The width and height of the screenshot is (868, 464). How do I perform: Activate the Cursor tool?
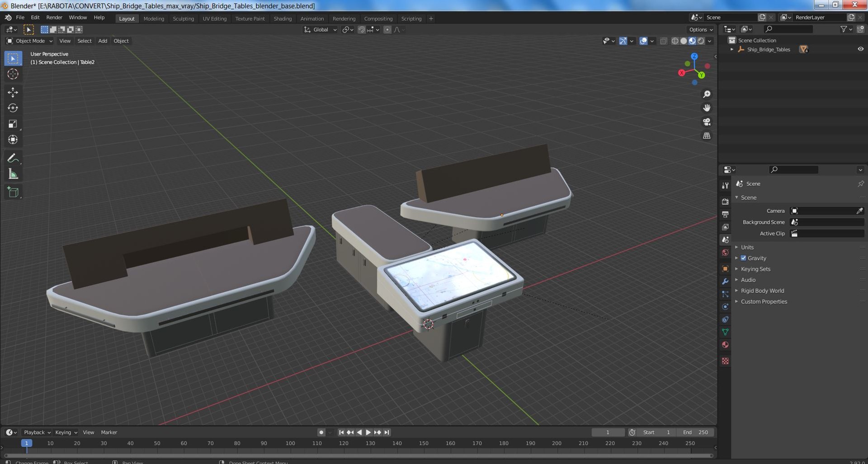click(x=13, y=74)
